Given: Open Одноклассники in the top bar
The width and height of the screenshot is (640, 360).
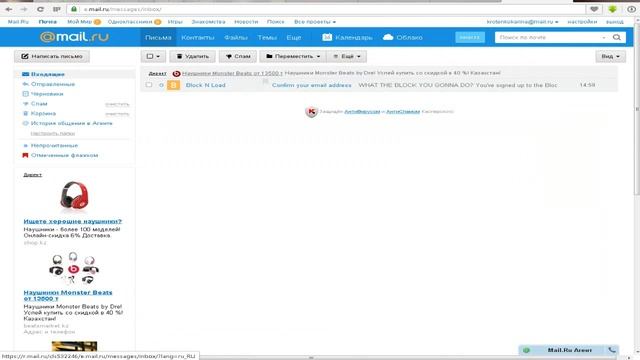Looking at the screenshot, I should coord(130,22).
